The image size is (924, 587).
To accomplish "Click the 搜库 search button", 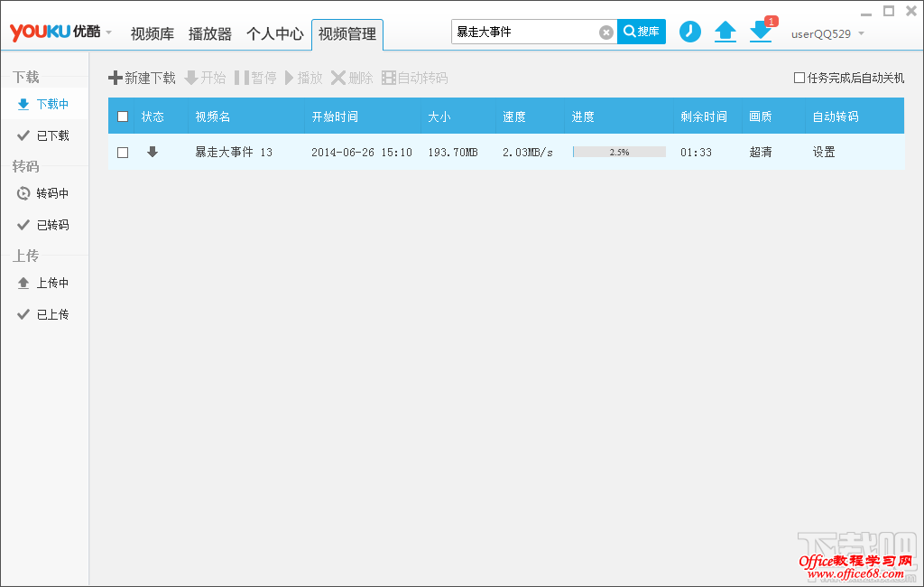I will [642, 32].
